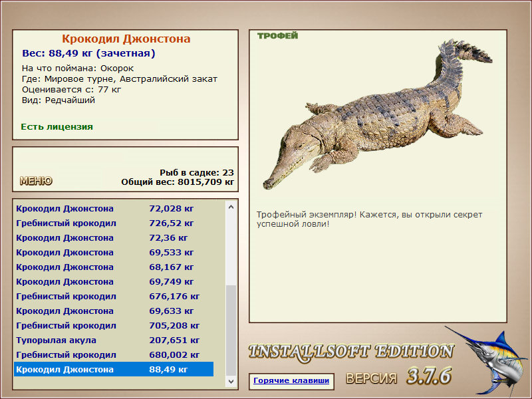Image resolution: width=532 pixels, height=399 pixels.
Task: Select Крокодил Джонстона 72,028 кг entry
Action: coord(114,209)
